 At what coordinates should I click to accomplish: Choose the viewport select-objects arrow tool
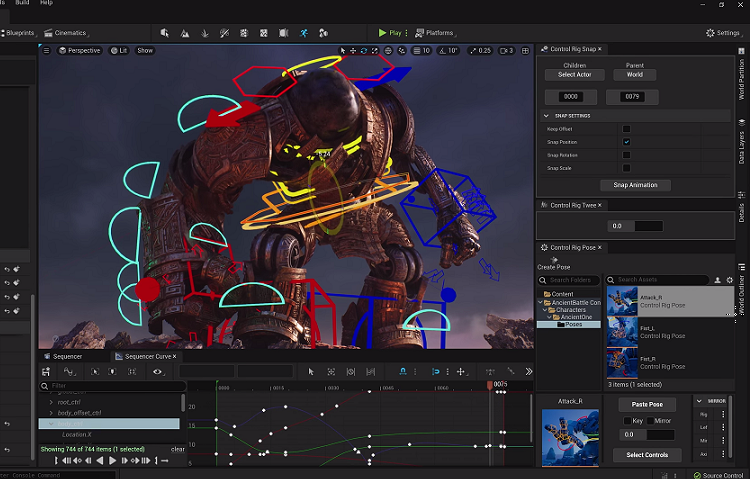pos(342,51)
